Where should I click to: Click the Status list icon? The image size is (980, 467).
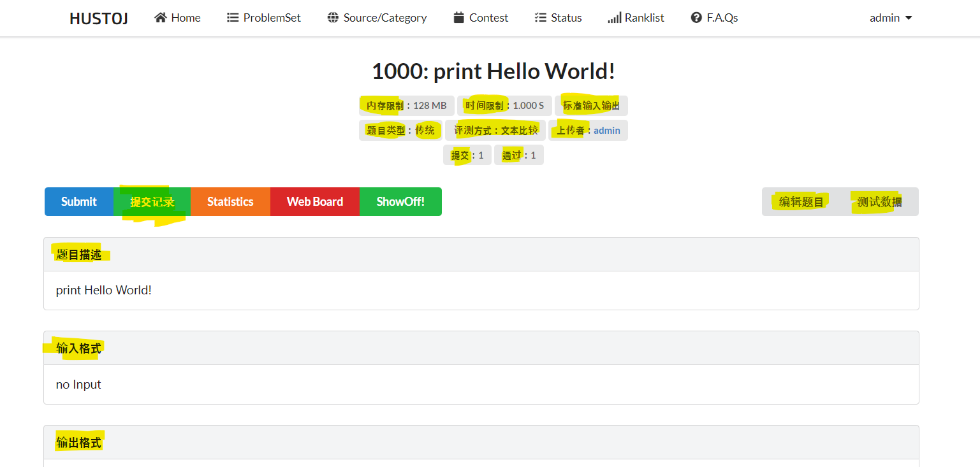click(x=539, y=17)
